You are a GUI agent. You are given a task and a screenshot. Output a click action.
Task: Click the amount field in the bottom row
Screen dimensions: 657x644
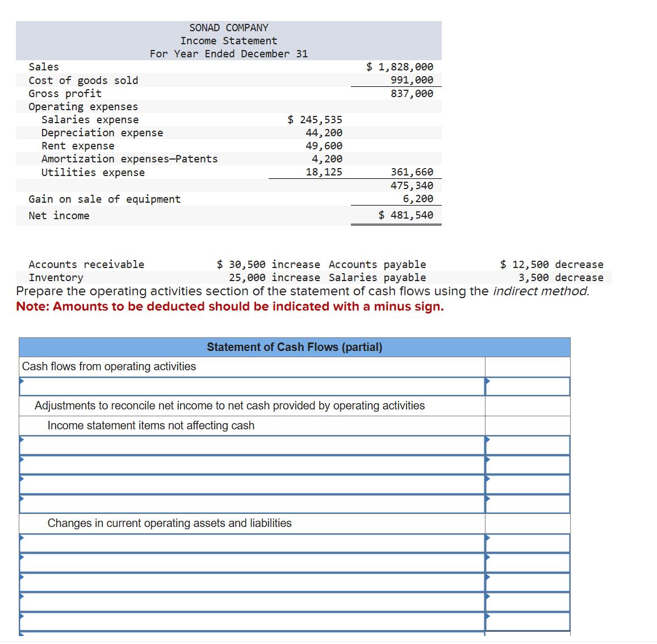coord(528,620)
